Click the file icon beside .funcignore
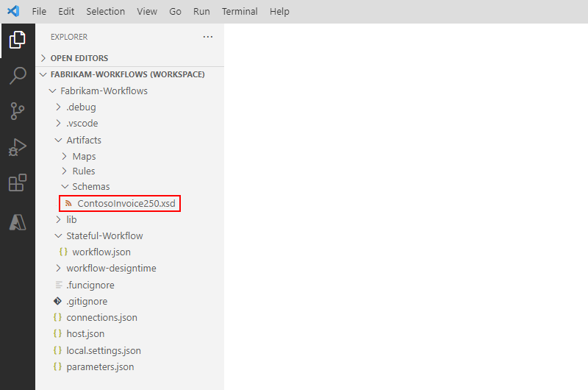The height and width of the screenshot is (390, 588). click(x=59, y=285)
